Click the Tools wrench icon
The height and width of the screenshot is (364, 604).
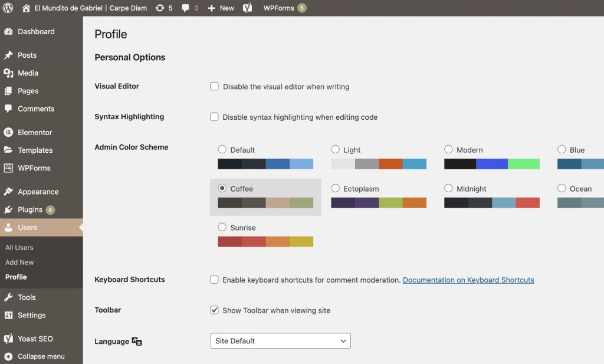[8, 297]
